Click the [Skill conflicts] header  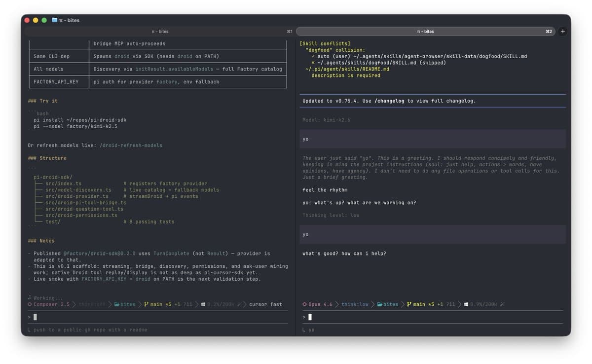click(x=325, y=43)
